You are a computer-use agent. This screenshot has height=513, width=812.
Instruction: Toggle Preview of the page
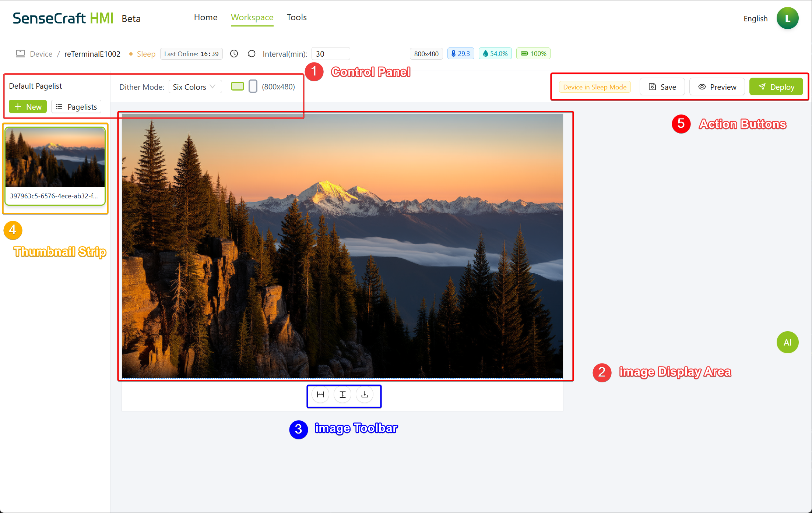tap(717, 87)
